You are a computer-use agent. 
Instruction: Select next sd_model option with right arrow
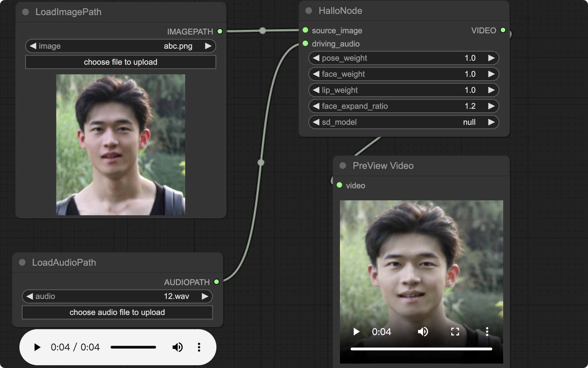pos(491,122)
